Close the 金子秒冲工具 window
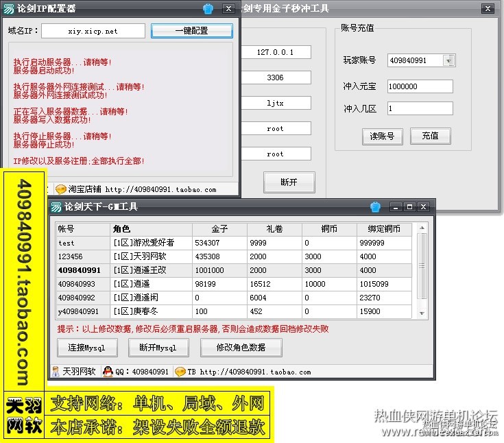 [488, 9]
